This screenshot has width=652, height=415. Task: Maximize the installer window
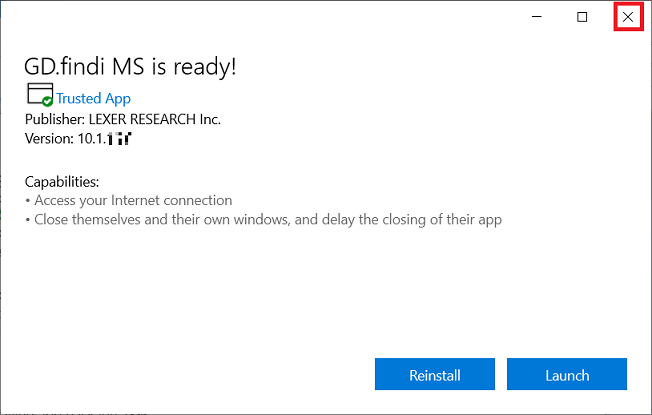click(x=582, y=17)
